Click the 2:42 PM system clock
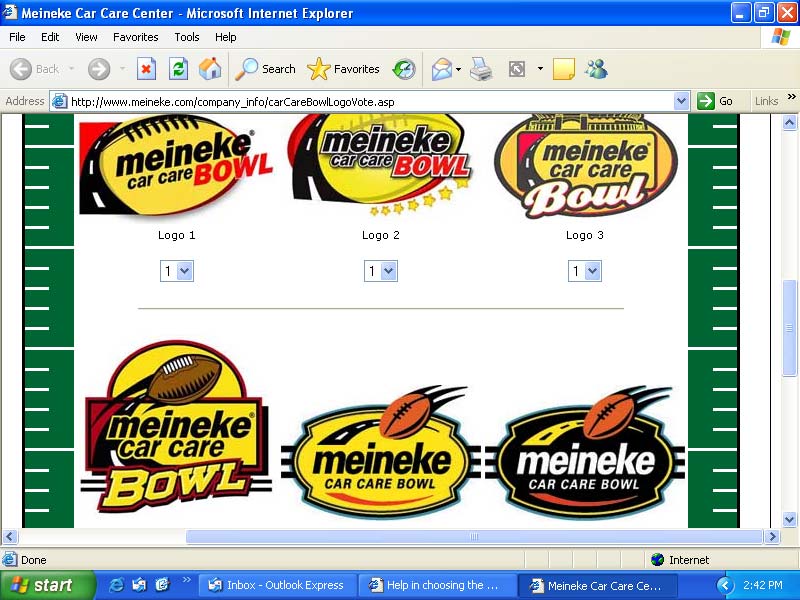 coord(763,585)
